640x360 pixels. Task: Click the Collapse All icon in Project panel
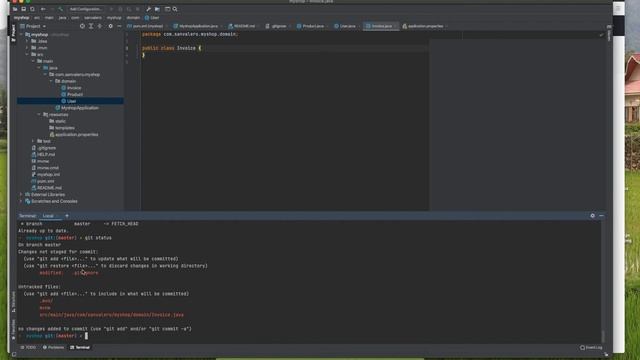point(100,26)
